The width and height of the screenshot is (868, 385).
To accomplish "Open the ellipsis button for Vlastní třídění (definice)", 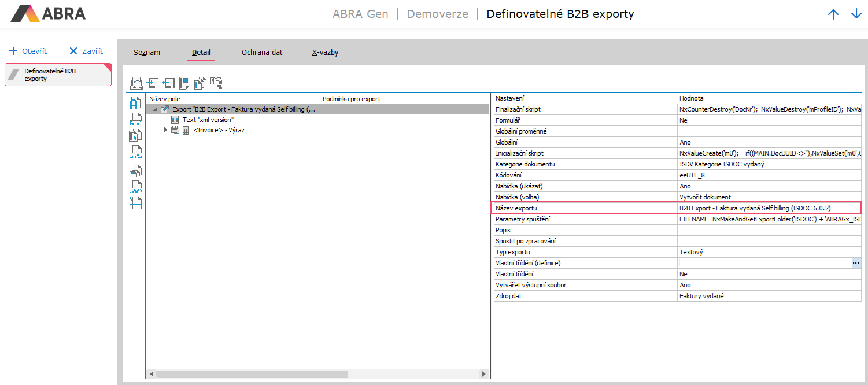I will tap(856, 263).
